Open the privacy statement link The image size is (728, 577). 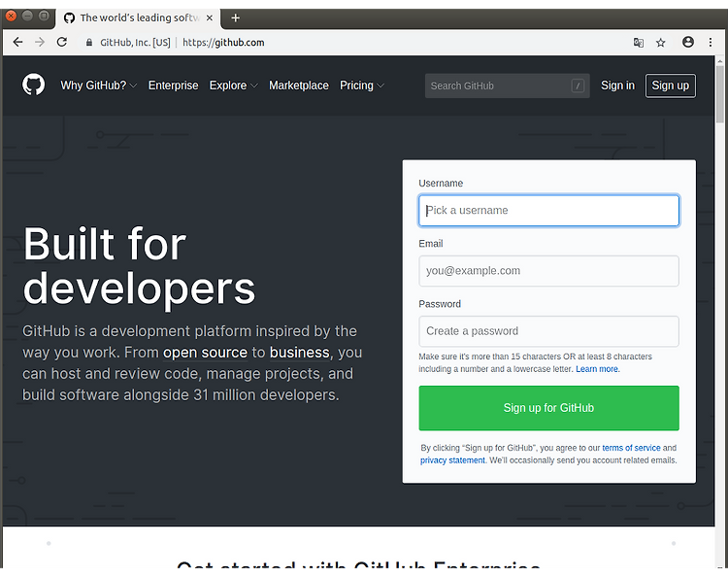tap(452, 460)
